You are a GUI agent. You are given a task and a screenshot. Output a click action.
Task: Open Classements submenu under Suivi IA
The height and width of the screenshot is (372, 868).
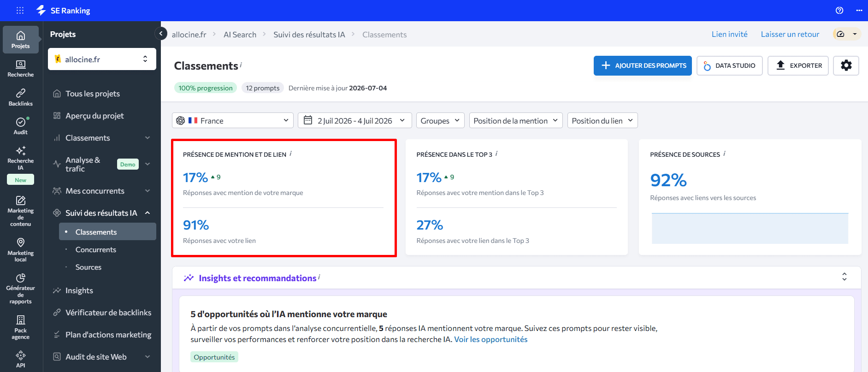coord(107,232)
